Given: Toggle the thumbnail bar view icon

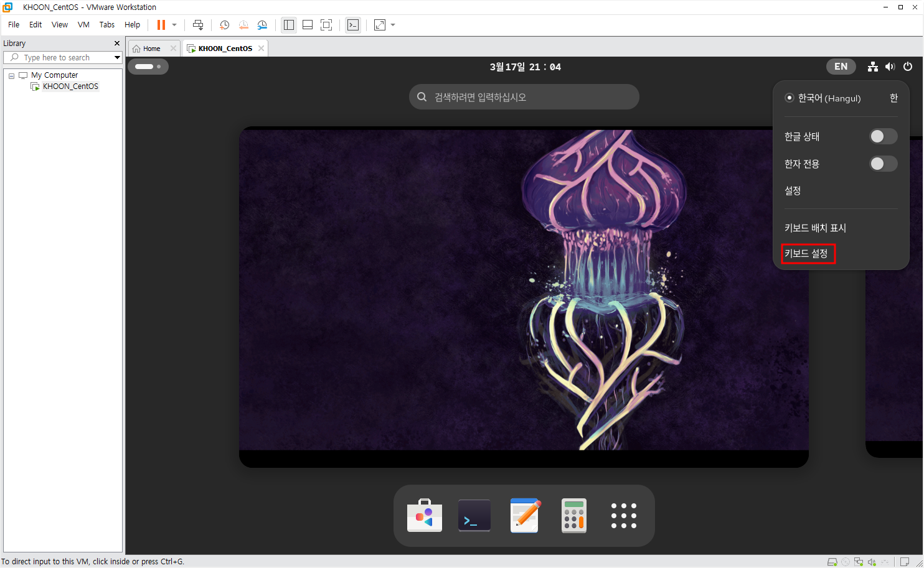Looking at the screenshot, I should [x=308, y=25].
